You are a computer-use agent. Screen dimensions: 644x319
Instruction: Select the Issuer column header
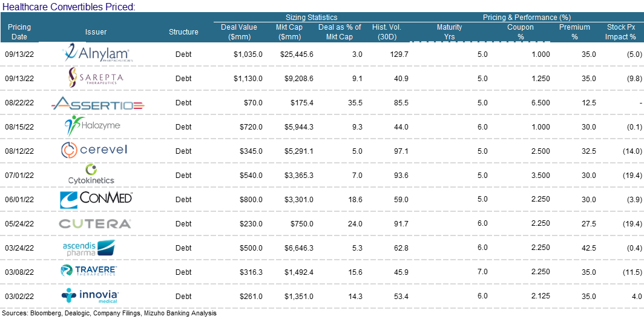click(96, 32)
